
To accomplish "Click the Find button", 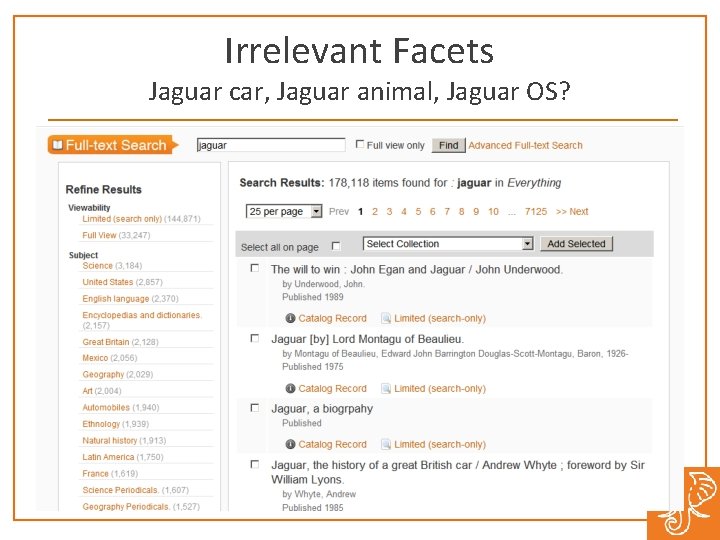I will tap(449, 145).
